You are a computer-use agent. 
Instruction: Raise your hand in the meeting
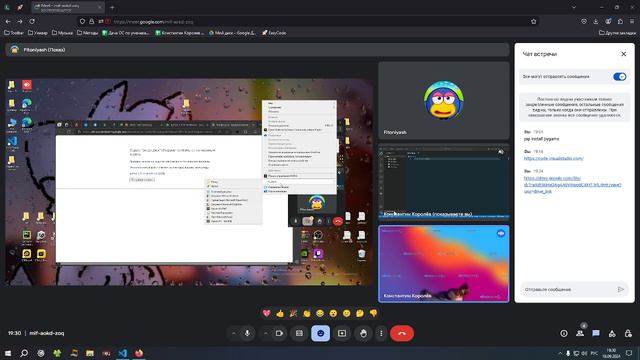click(x=363, y=333)
